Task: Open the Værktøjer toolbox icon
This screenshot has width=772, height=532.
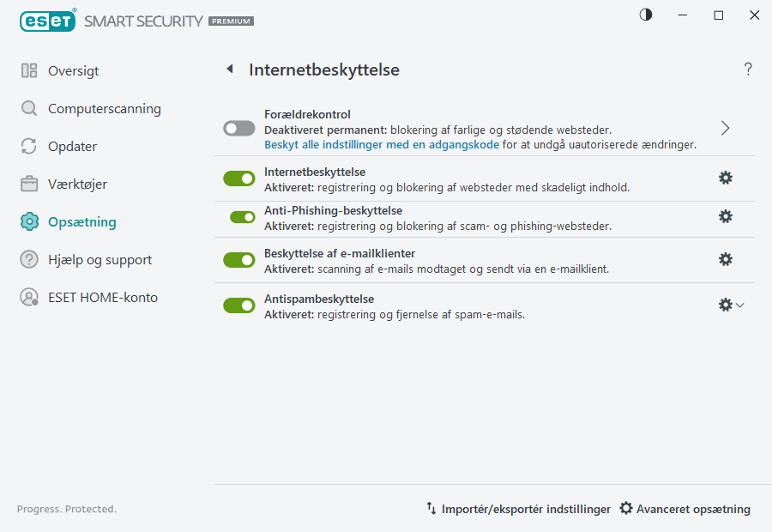Action: pyautogui.click(x=27, y=184)
